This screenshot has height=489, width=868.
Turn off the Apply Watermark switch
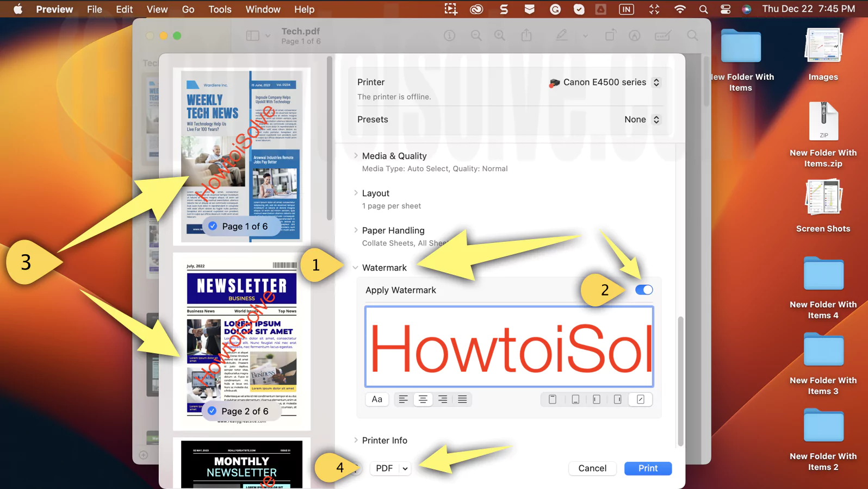click(x=644, y=290)
